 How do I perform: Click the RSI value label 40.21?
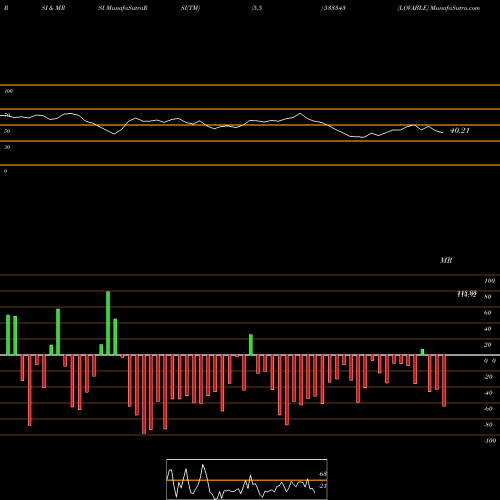click(460, 131)
